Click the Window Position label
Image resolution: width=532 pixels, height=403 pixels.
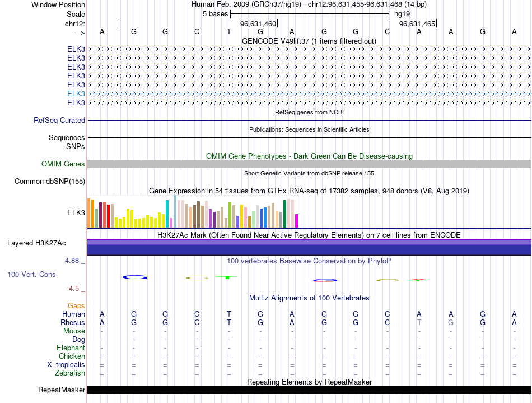(58, 4)
